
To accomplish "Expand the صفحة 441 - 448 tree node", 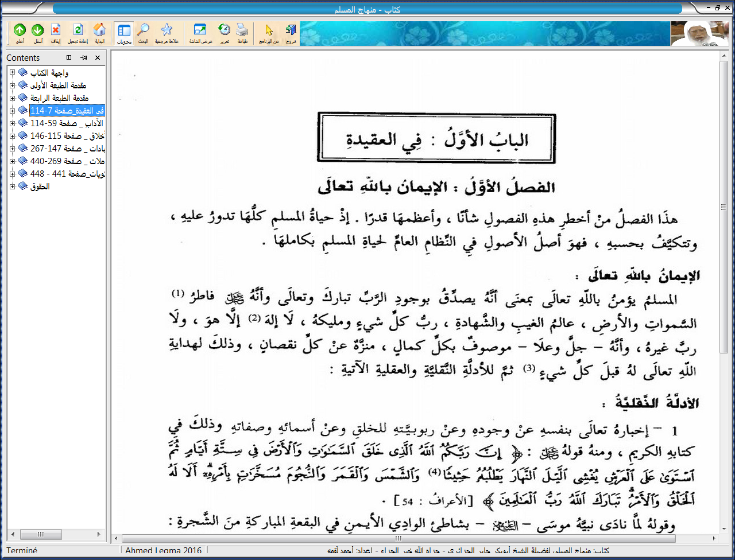I will (12, 173).
